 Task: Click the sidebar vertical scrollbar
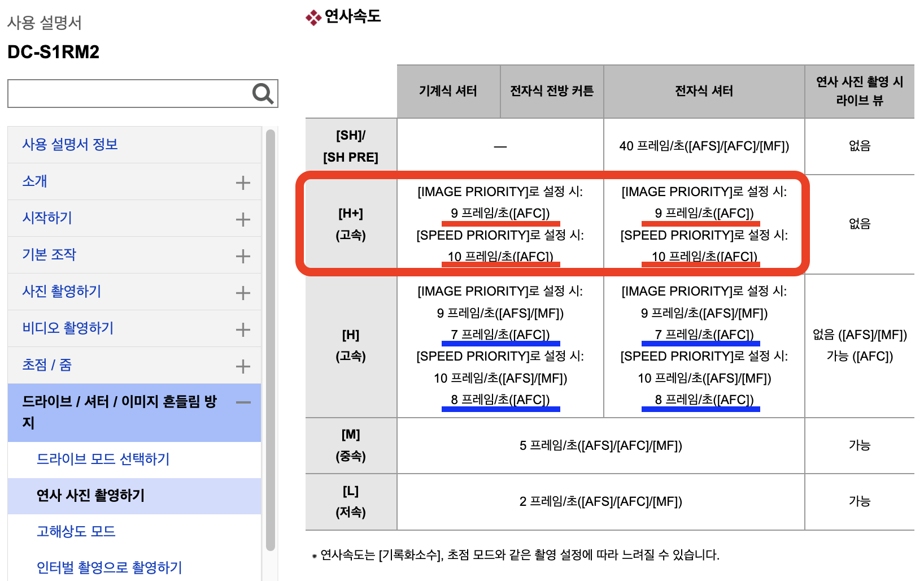[271, 339]
